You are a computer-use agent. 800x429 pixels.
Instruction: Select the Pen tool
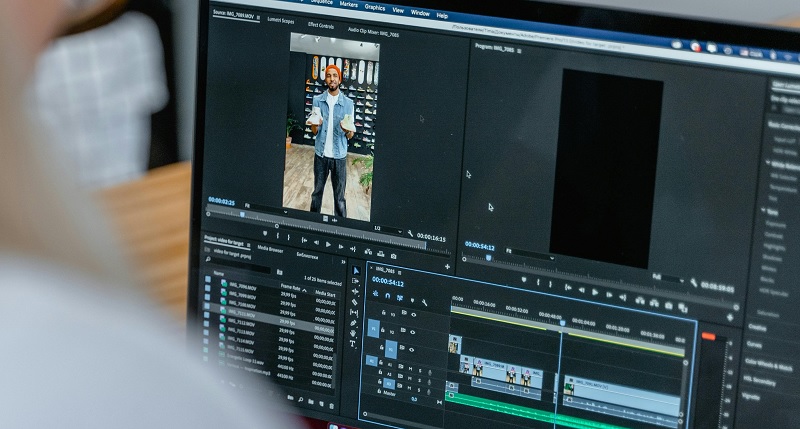click(x=354, y=323)
